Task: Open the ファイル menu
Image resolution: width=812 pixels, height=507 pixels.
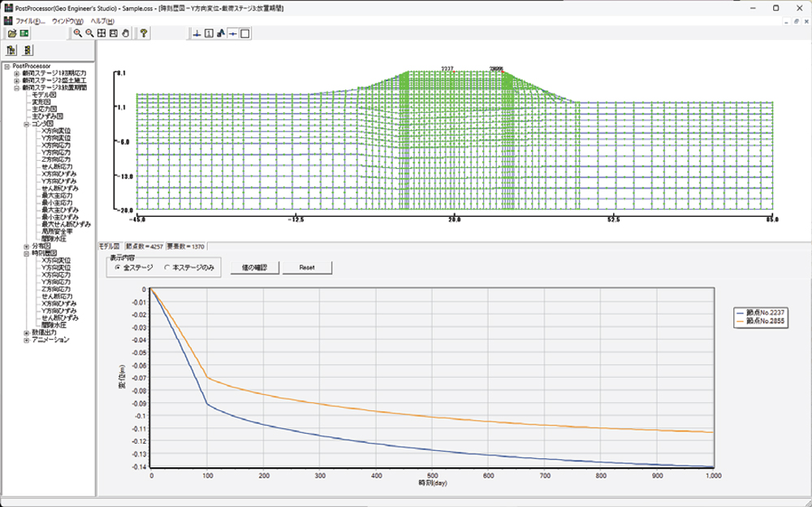Action: pyautogui.click(x=30, y=19)
